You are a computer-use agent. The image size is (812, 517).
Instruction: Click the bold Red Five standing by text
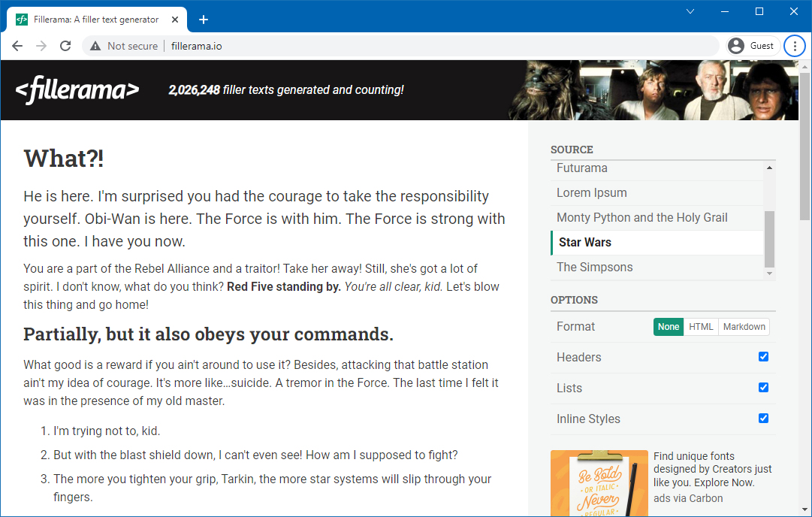tap(284, 286)
